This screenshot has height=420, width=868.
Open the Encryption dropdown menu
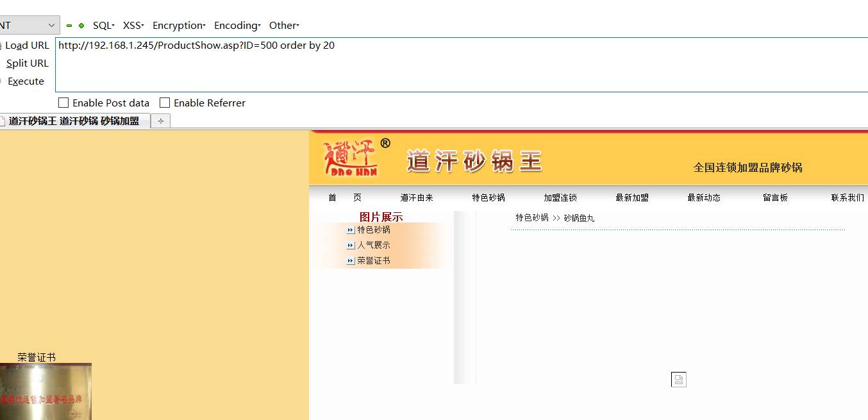[179, 26]
